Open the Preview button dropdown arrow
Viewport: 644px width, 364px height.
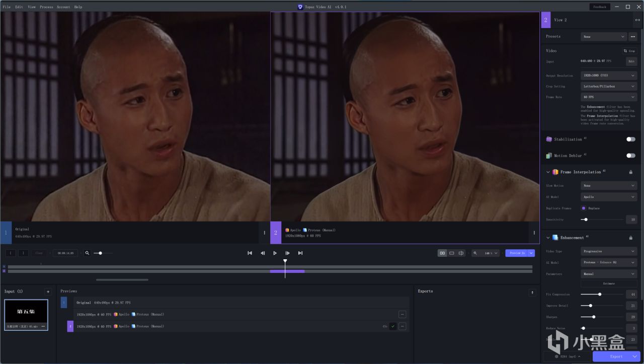coord(531,253)
